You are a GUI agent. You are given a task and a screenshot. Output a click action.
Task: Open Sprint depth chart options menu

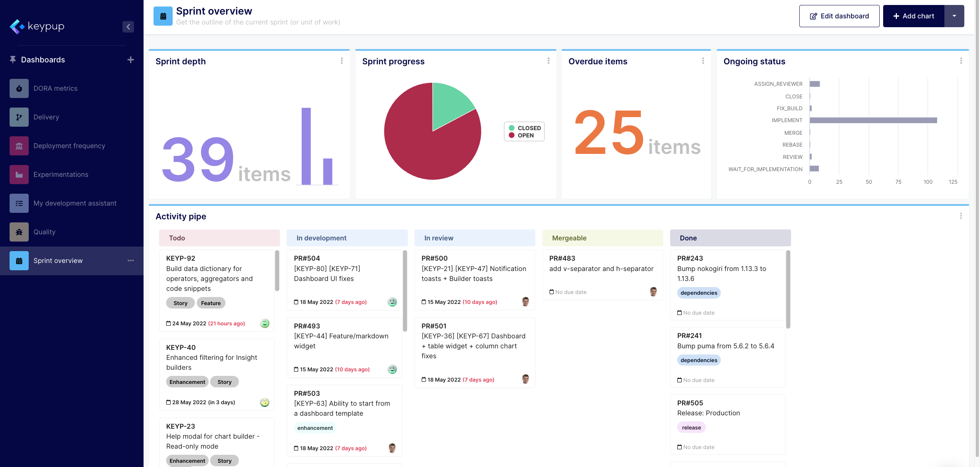[341, 61]
